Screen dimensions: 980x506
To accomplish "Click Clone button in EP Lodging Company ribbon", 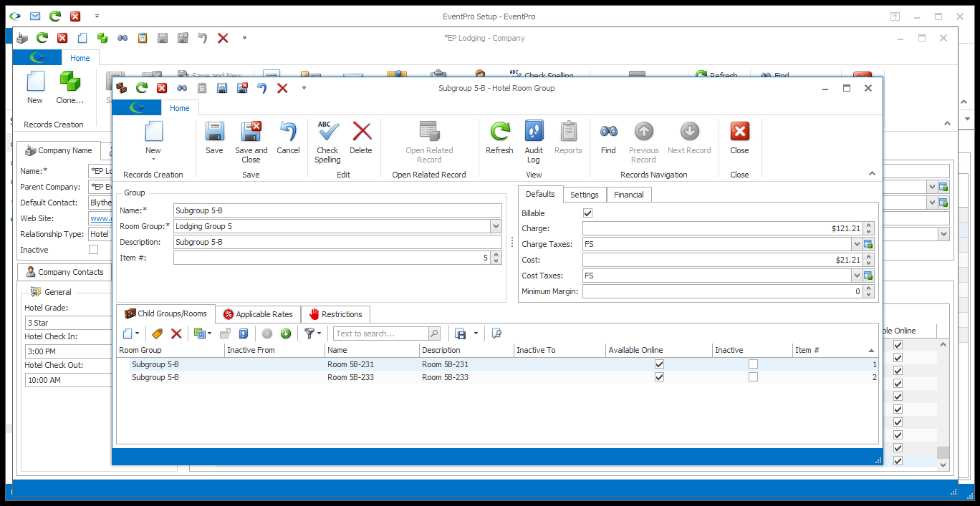I will [x=69, y=87].
